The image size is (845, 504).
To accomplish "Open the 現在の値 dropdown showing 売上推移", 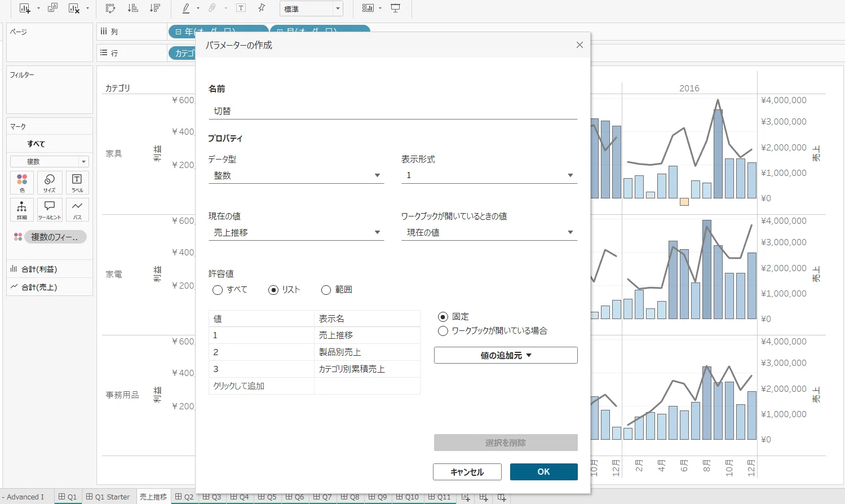I will point(297,232).
